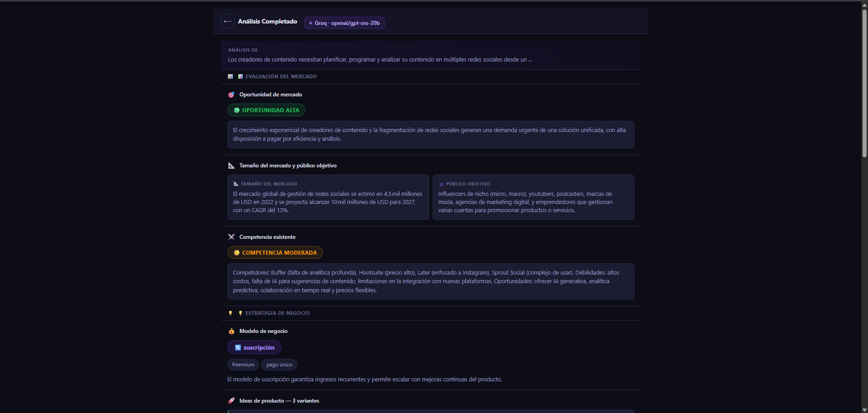Click the ruler icon beside Tamaño del mercado y público objetivo

(x=231, y=166)
